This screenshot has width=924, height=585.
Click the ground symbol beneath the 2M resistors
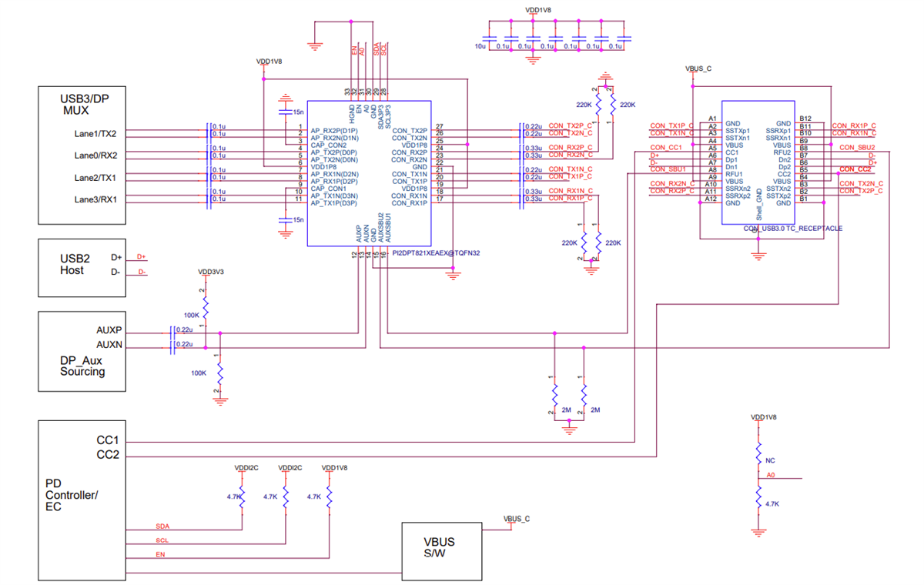[568, 429]
